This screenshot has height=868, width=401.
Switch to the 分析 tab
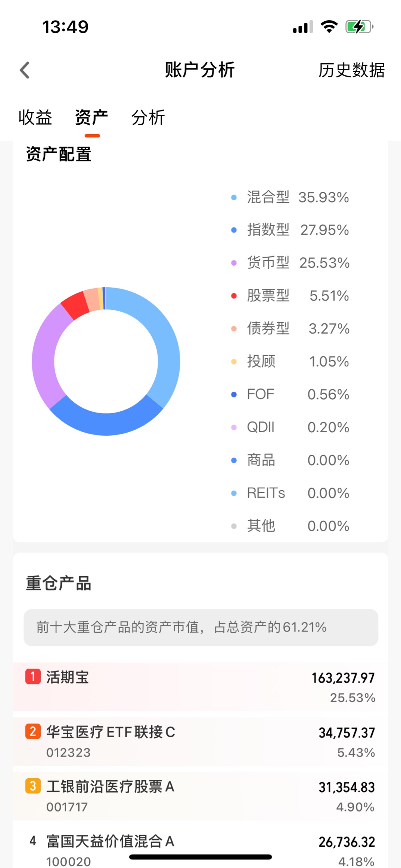(148, 118)
